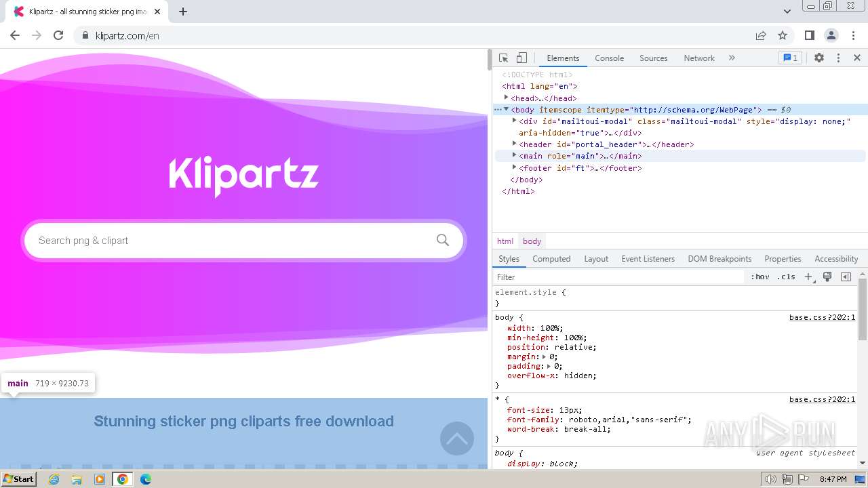Reload the Klipartz page

click(58, 35)
